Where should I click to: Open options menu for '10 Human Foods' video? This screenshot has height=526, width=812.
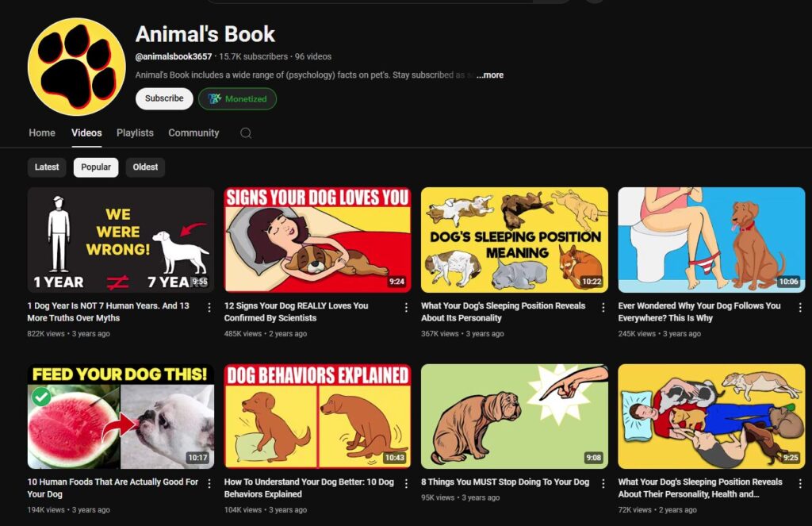coord(209,483)
